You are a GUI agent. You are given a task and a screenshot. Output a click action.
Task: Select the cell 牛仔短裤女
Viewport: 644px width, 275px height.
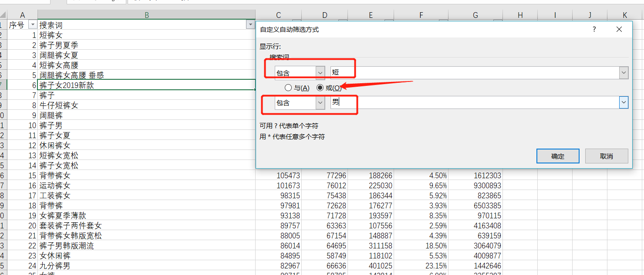click(x=147, y=105)
